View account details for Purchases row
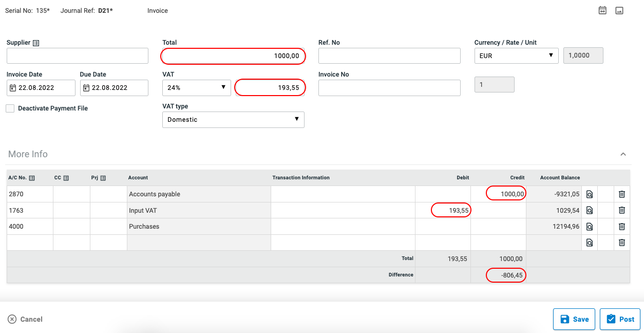This screenshot has height=333, width=644. pyautogui.click(x=590, y=227)
